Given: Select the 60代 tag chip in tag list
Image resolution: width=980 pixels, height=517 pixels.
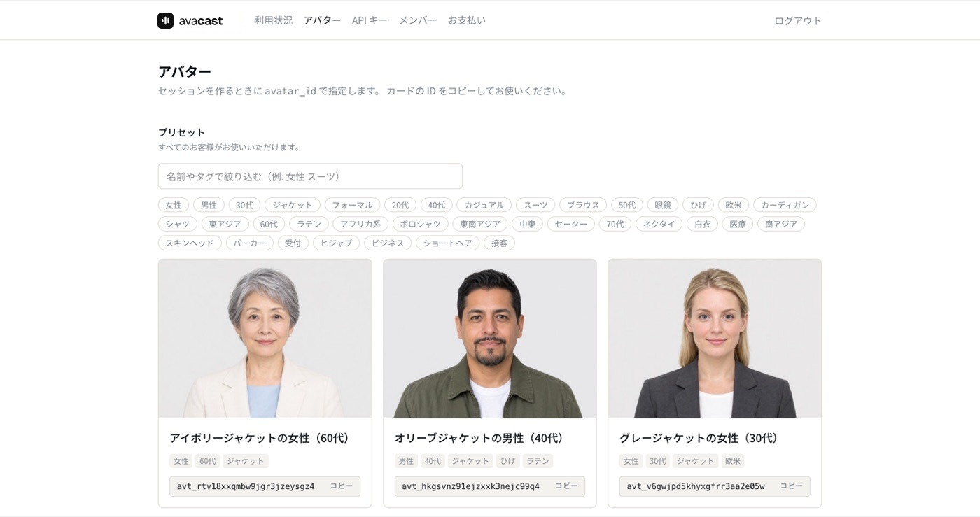Looking at the screenshot, I should tap(269, 224).
